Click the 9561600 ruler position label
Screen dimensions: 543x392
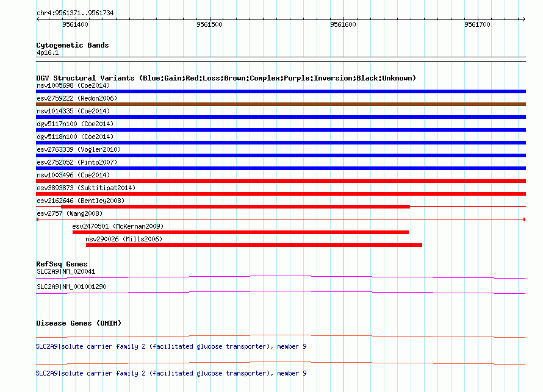click(x=343, y=24)
